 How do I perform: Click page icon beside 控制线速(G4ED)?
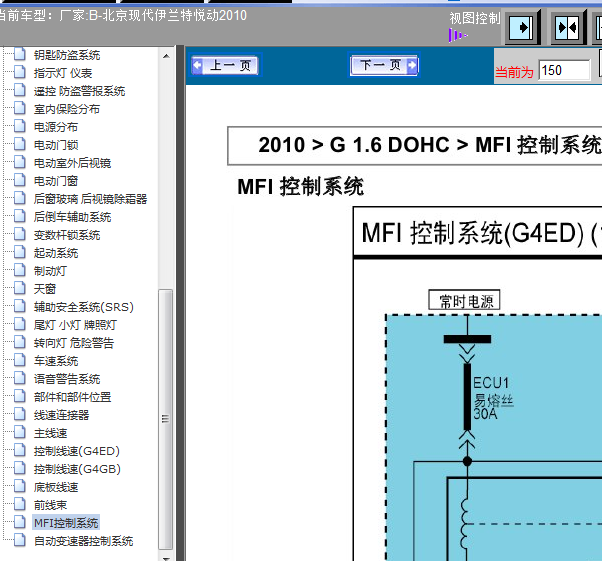point(20,450)
